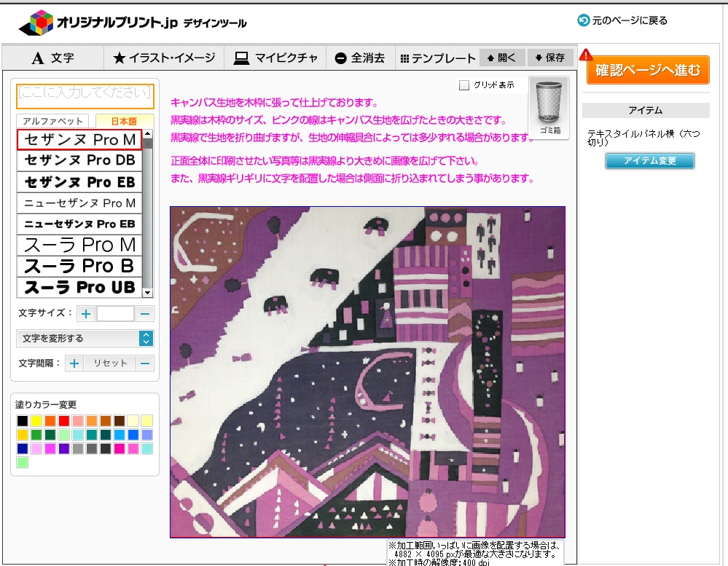
Task: Pick the dark brown color swatch
Action: [x=120, y=421]
